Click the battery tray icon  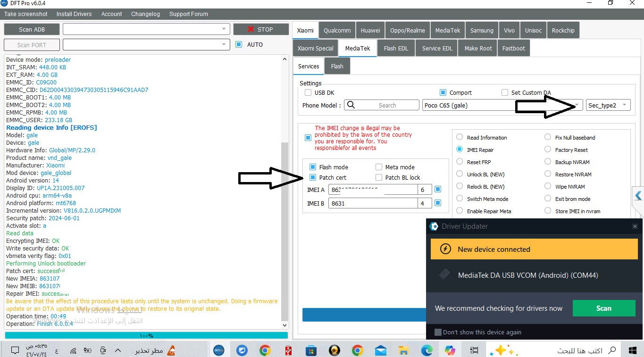coord(88,350)
